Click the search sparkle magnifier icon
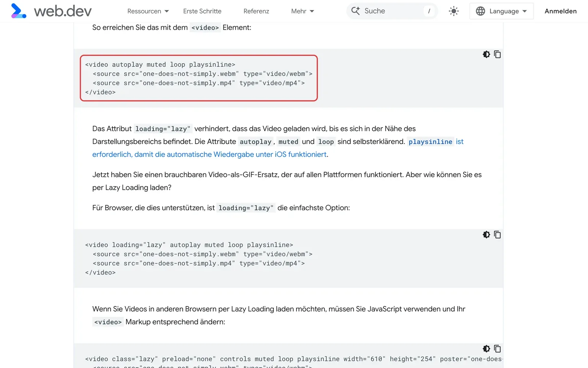The width and height of the screenshot is (588, 368). click(355, 11)
